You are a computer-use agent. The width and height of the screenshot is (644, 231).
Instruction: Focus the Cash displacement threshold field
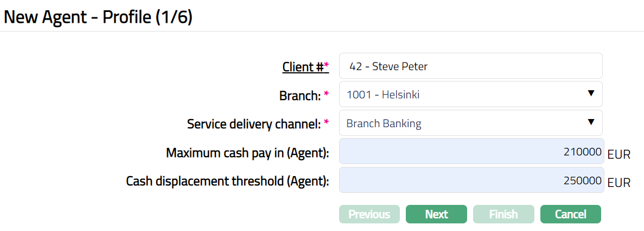pos(470,180)
